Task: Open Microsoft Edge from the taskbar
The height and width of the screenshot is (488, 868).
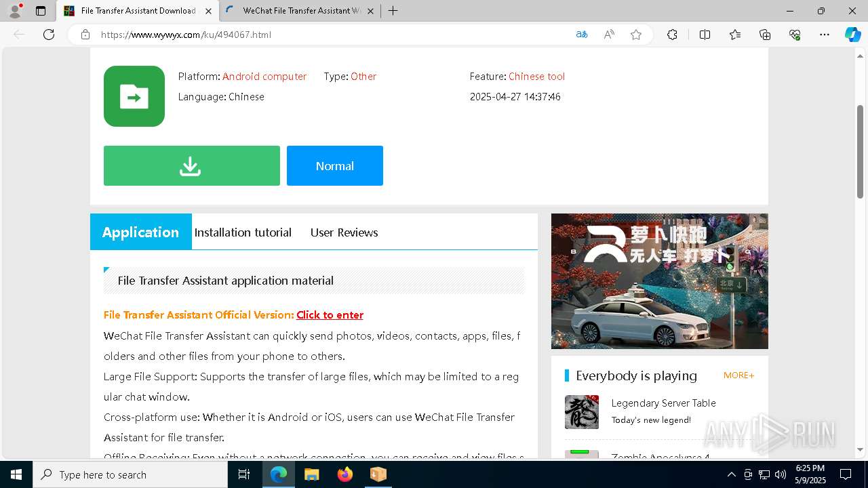Action: tap(279, 474)
